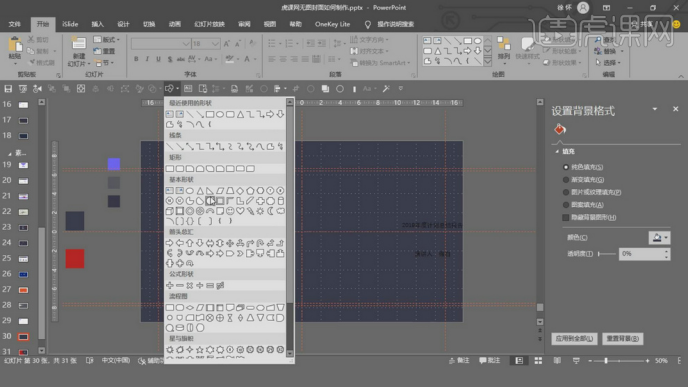Collapse the Fill section expander

pyautogui.click(x=557, y=151)
